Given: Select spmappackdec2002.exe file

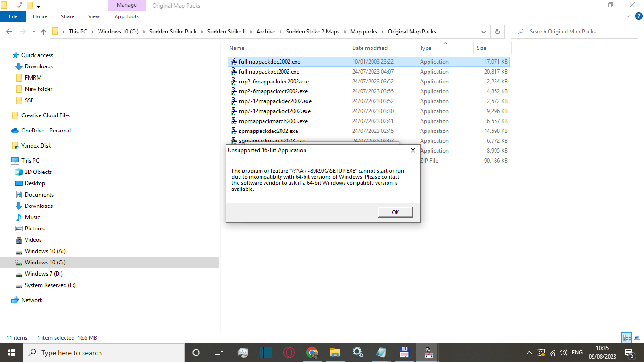Looking at the screenshot, I should coord(268,131).
